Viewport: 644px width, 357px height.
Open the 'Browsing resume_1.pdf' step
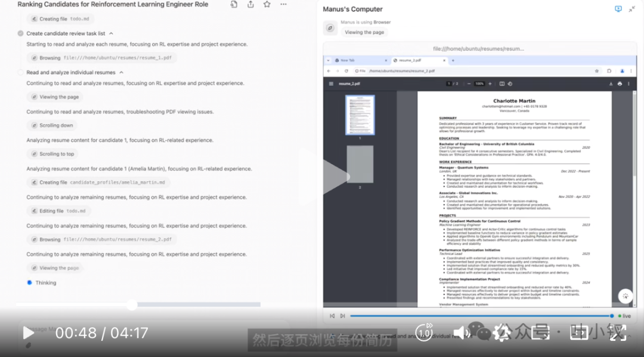(x=102, y=58)
